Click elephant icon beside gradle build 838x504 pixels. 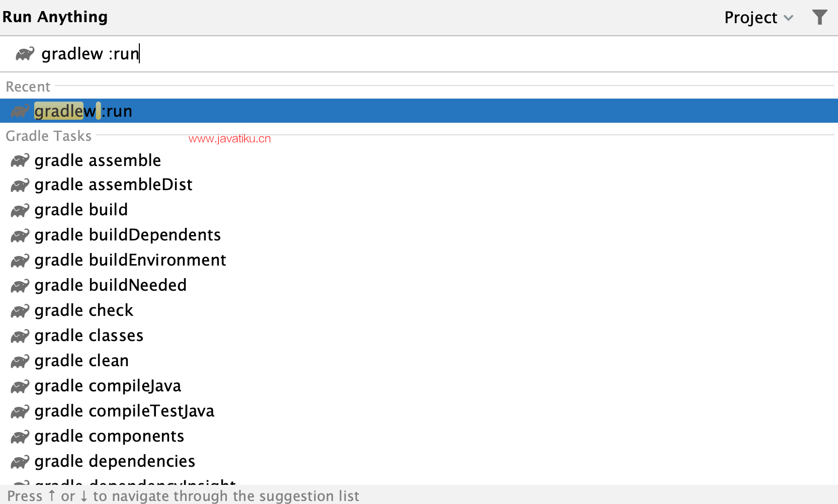pyautogui.click(x=20, y=210)
